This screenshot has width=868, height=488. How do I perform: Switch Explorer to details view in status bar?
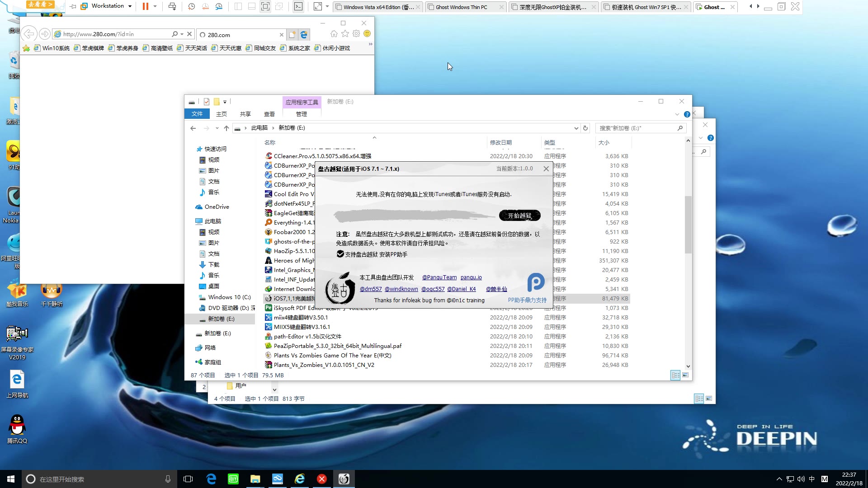675,375
